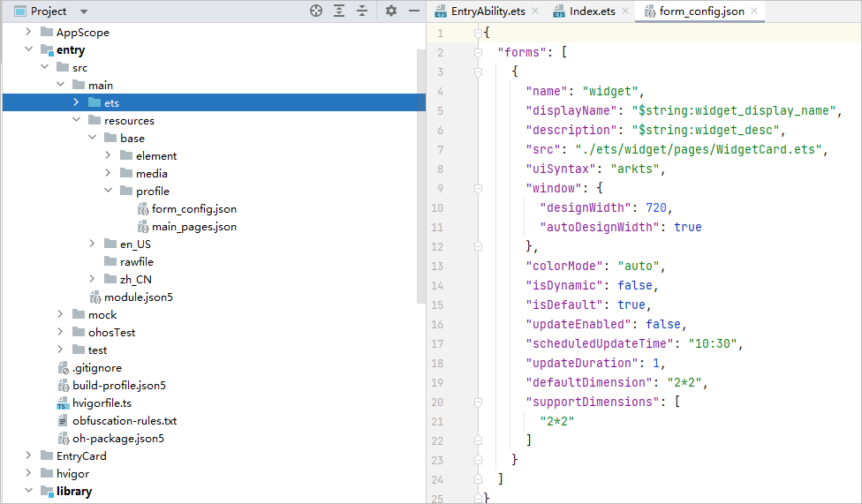Expand the ohosTest folder
The width and height of the screenshot is (862, 504).
point(60,332)
